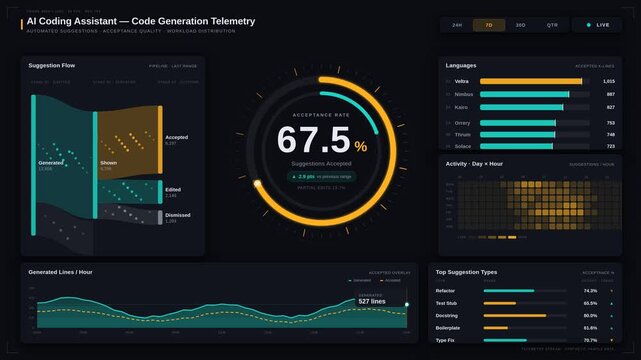Click the green LIVE dot icon
This screenshot has height=360, width=641.
pos(589,25)
